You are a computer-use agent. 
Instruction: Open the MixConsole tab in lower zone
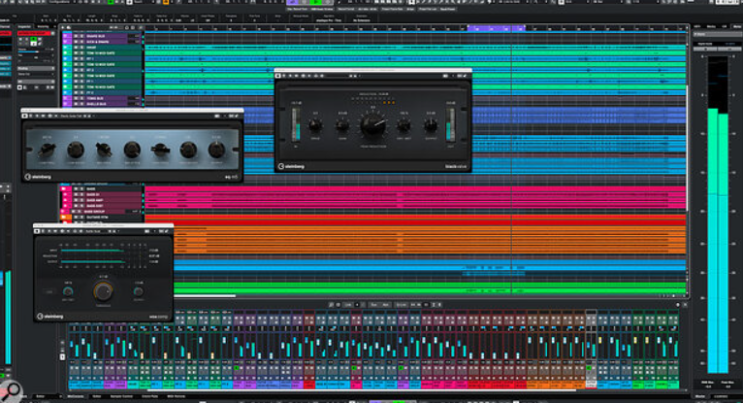[75, 396]
